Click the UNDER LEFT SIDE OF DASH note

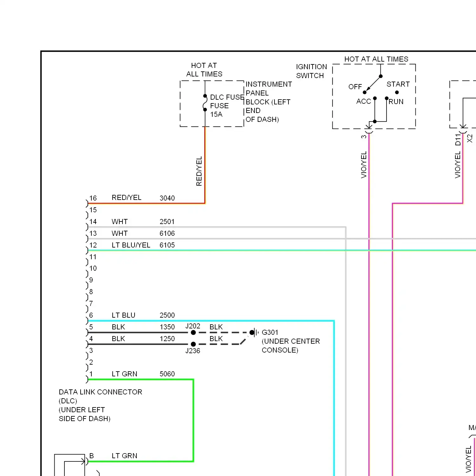click(84, 414)
